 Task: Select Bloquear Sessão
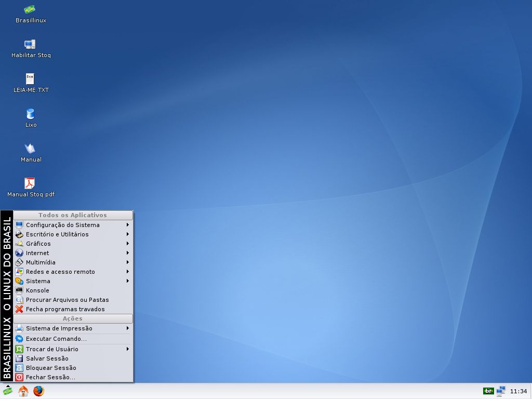click(73, 368)
